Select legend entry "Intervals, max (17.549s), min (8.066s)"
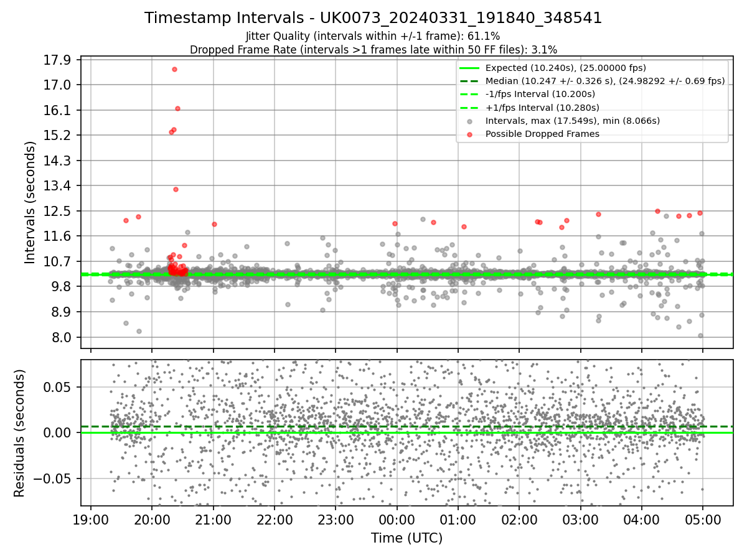Image resolution: width=747 pixels, height=560 pixels. (573, 121)
